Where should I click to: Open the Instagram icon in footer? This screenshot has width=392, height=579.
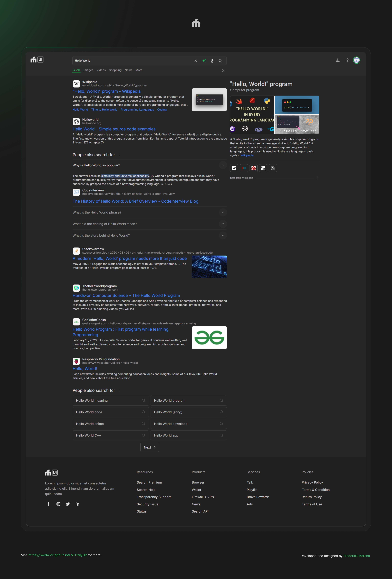(58, 504)
